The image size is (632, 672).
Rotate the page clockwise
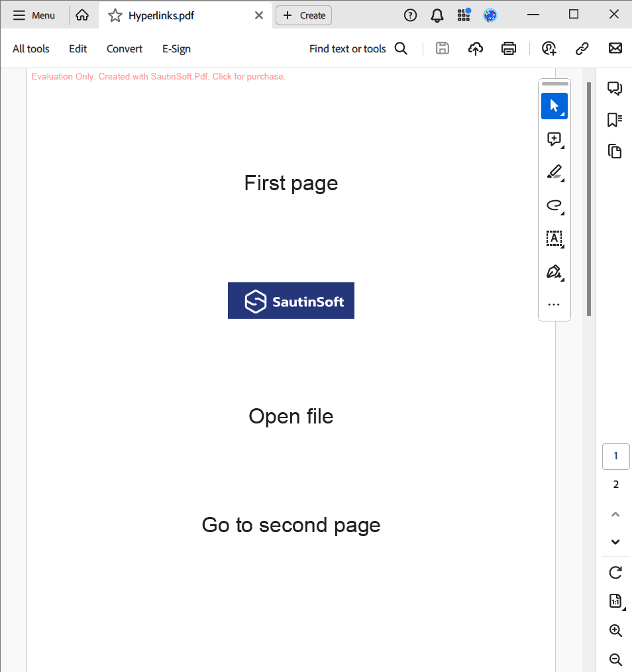click(615, 573)
